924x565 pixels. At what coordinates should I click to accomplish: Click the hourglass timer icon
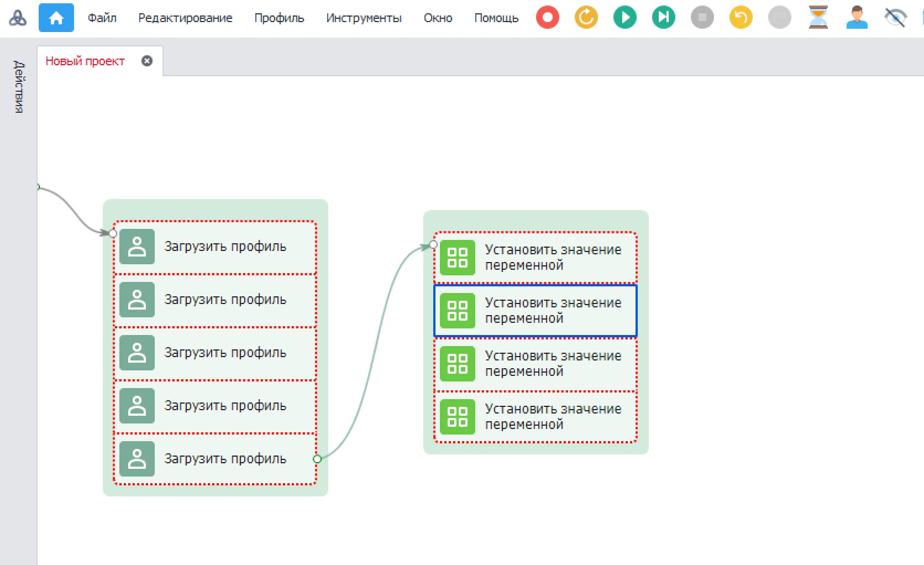tap(818, 18)
